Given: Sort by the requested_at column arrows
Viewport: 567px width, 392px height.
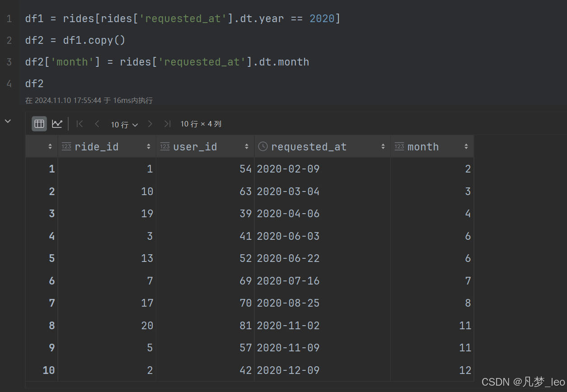Looking at the screenshot, I should [x=383, y=146].
